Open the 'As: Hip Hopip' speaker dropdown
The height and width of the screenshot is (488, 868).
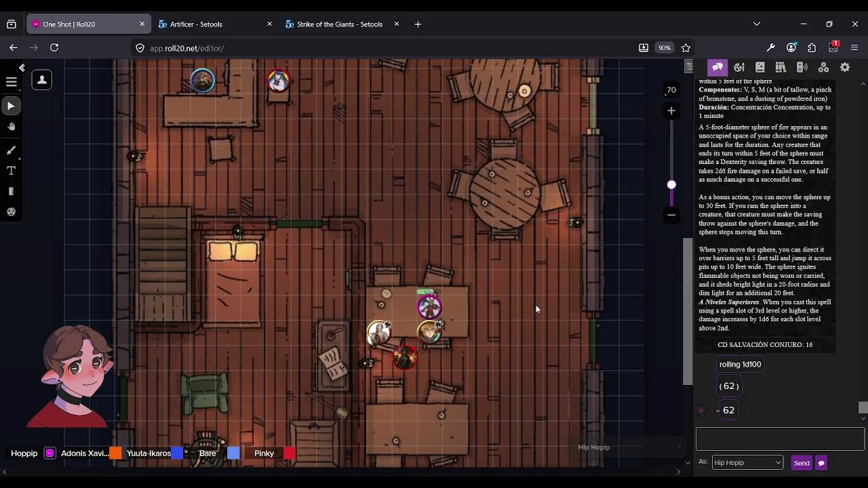coord(747,462)
